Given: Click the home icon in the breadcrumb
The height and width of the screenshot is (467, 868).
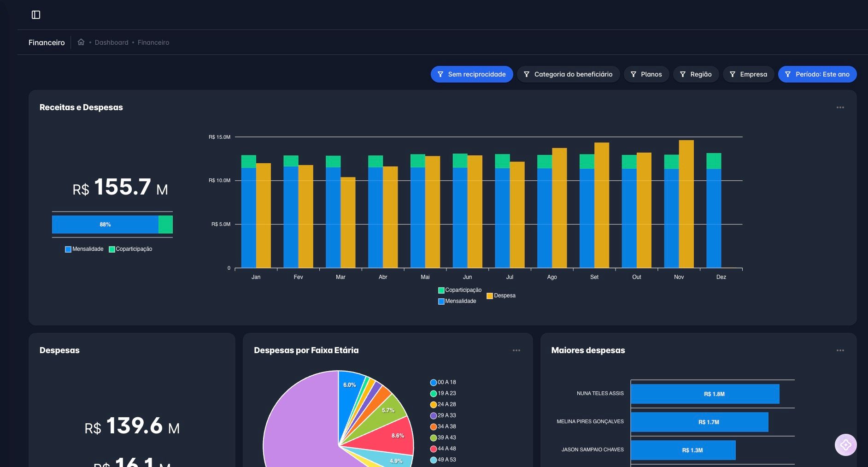Looking at the screenshot, I should point(81,42).
